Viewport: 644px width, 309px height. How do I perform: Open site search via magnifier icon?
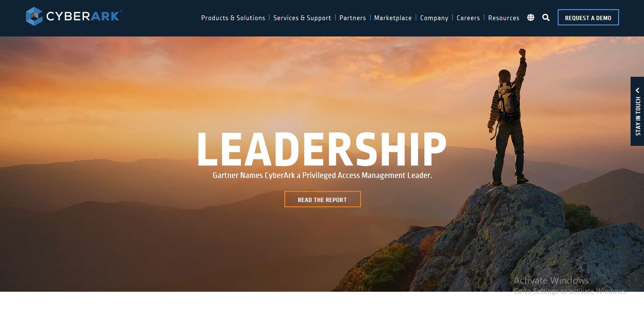(546, 18)
